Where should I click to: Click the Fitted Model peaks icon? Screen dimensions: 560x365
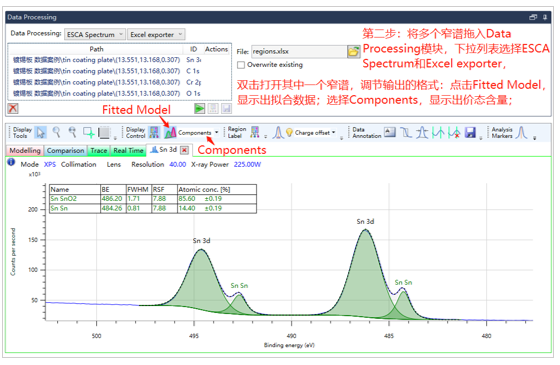pos(170,133)
